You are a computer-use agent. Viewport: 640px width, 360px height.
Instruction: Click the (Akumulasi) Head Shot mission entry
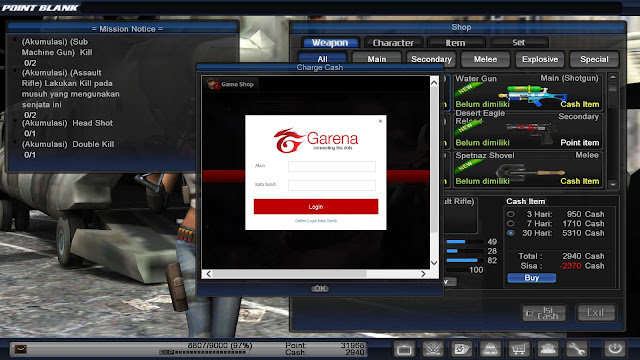click(x=67, y=128)
